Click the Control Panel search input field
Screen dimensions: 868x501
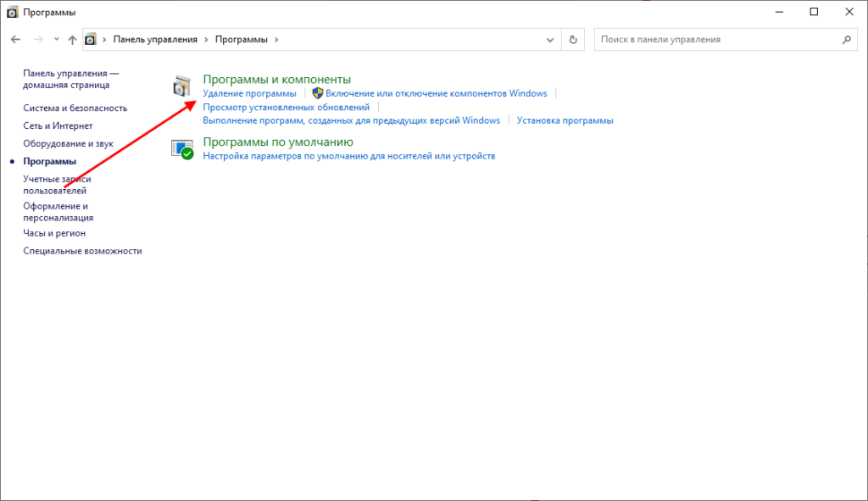point(716,40)
